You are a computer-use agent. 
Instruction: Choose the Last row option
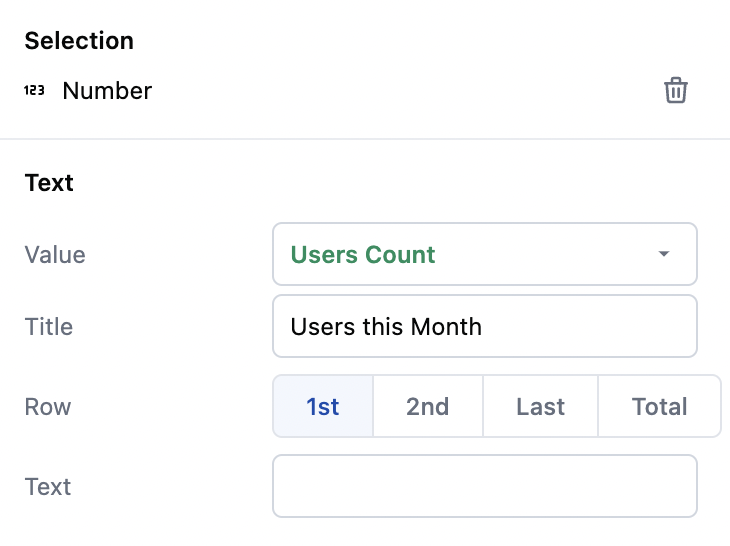[x=540, y=407]
